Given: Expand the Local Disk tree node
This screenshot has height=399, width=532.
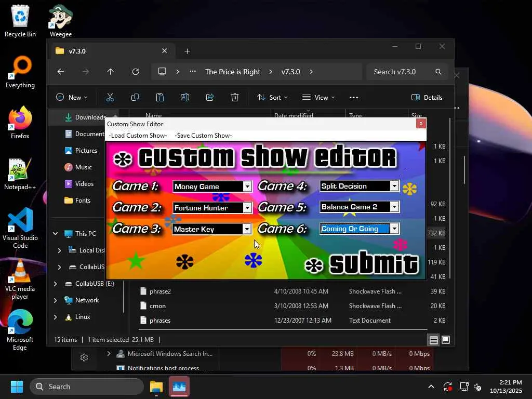Looking at the screenshot, I should click(59, 250).
